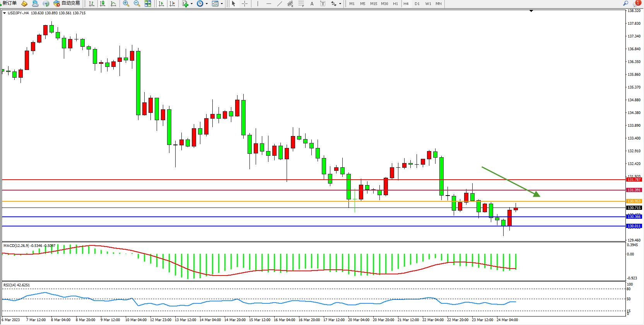Toggle line chart mode
644x325 pixels.
click(113, 3)
